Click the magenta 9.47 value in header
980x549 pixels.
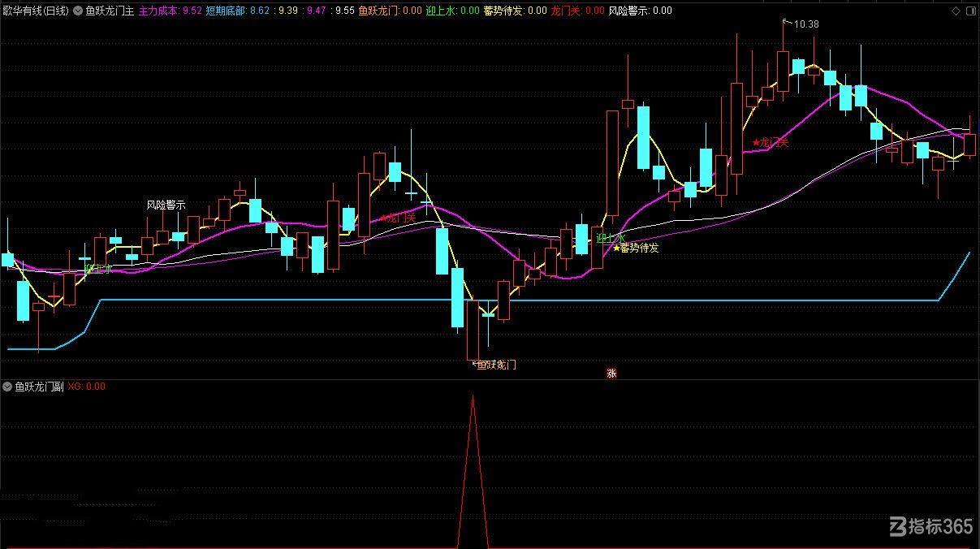click(315, 11)
